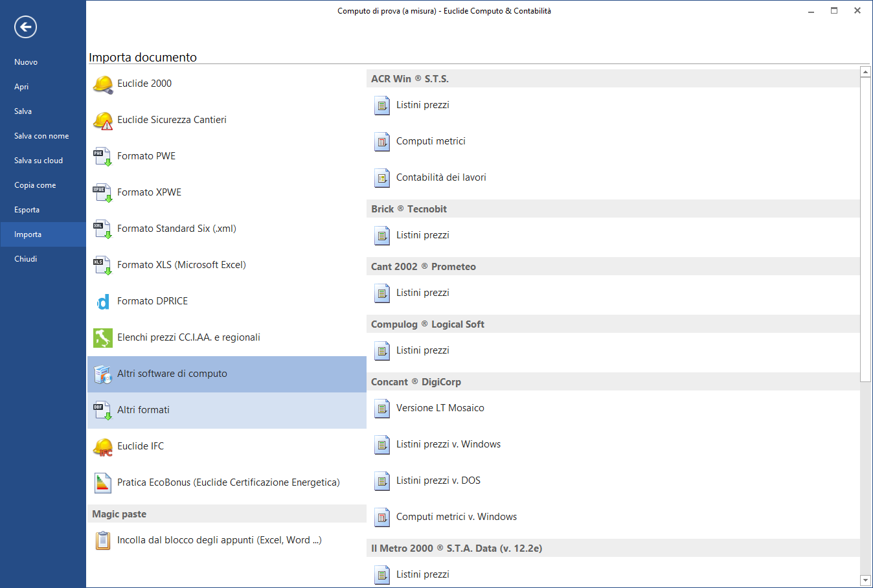Open ACR Win Computi metrici import
Screen dimensions: 873x588
click(431, 141)
